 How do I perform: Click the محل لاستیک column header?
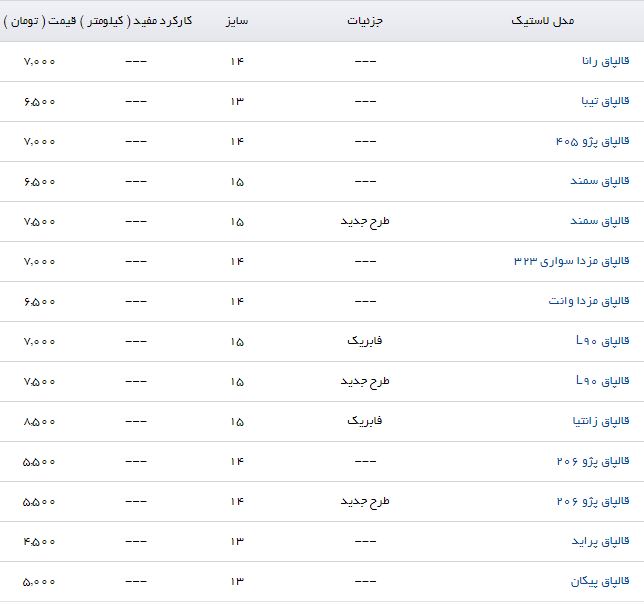pos(543,21)
